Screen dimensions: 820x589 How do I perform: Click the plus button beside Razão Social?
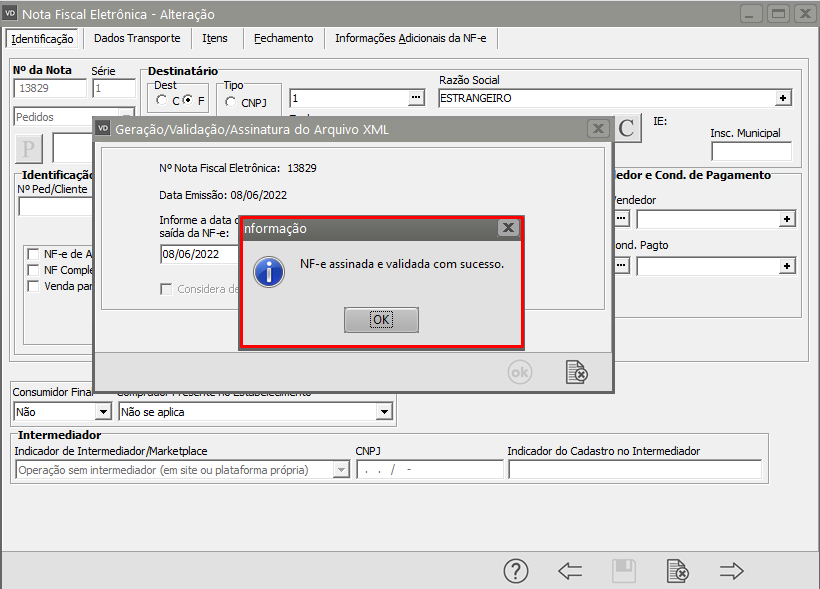(784, 98)
